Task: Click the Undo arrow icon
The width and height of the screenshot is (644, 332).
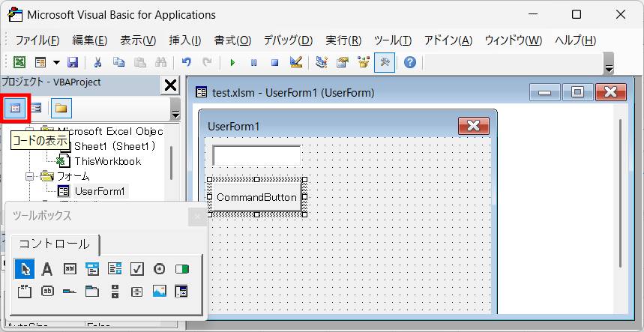Action: click(187, 62)
